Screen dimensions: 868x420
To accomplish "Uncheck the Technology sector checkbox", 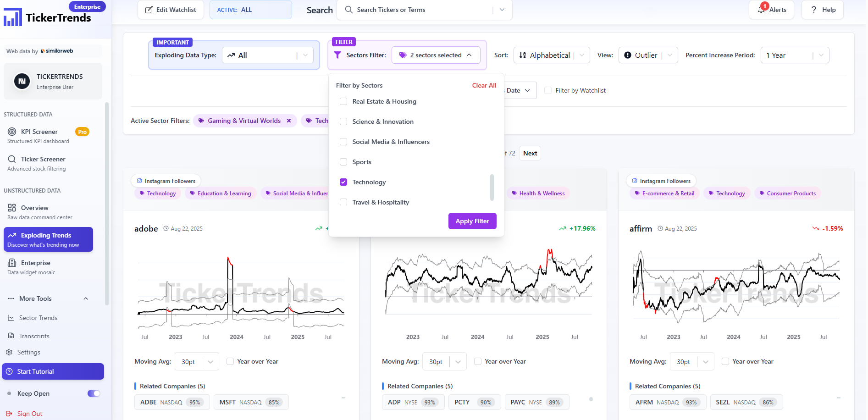I will pyautogui.click(x=343, y=182).
